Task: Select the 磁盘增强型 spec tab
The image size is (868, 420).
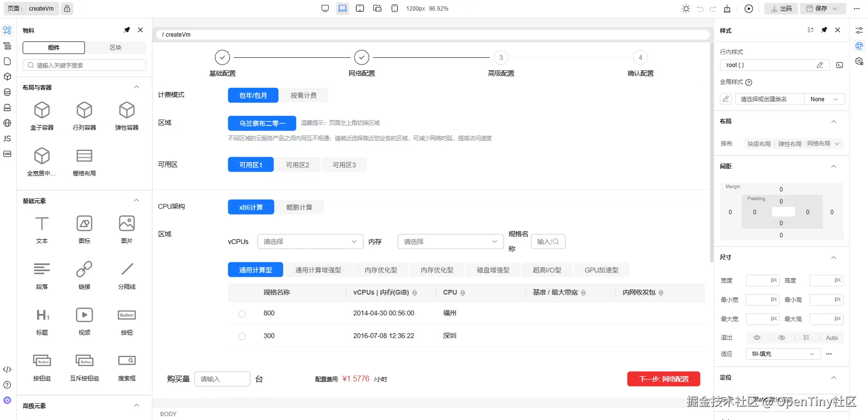Action: click(493, 270)
